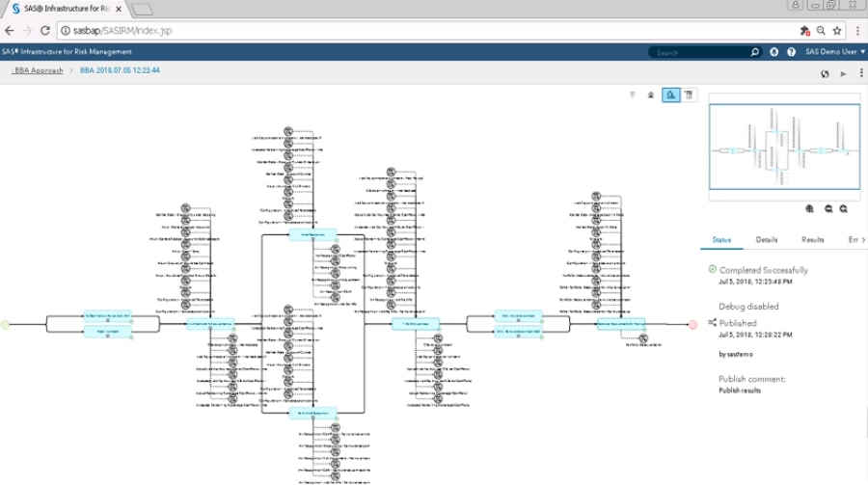Select the SAS Infrastructure for Risk browser tab
Image resolution: width=868 pixels, height=485 pixels.
[x=66, y=9]
